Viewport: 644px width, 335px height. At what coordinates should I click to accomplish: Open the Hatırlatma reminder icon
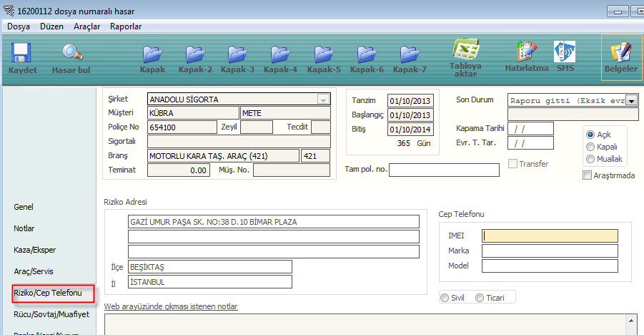point(527,53)
